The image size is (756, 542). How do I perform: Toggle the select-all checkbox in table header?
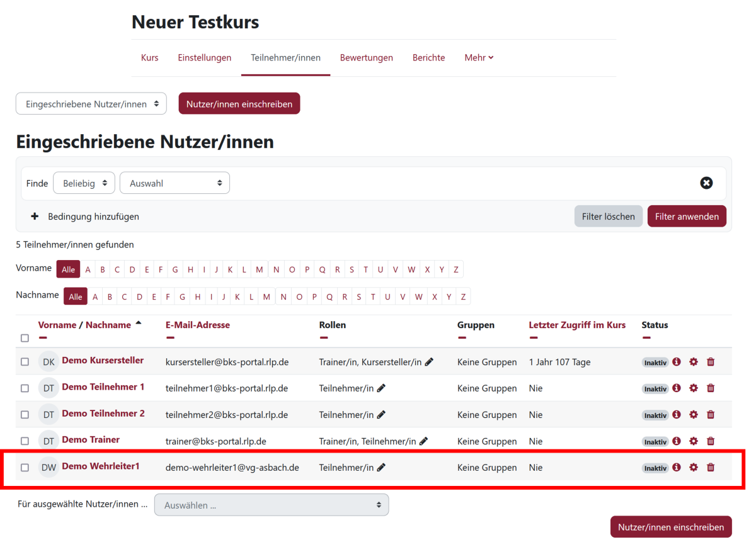[25, 338]
